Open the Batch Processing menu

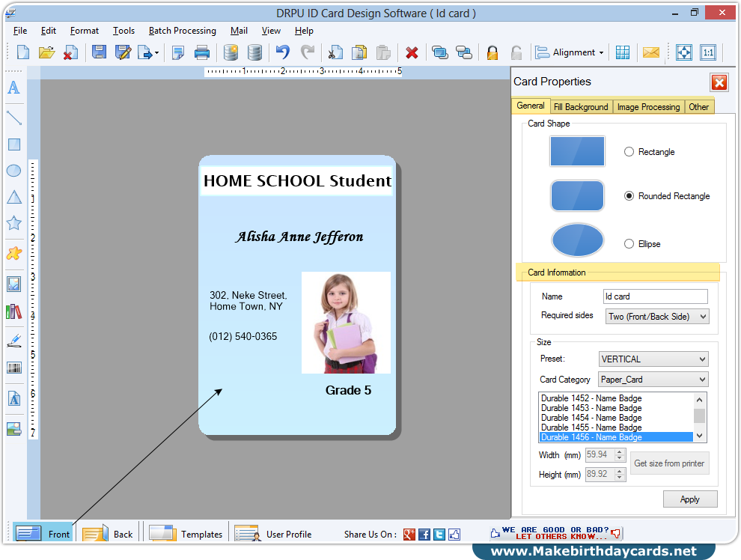(183, 31)
